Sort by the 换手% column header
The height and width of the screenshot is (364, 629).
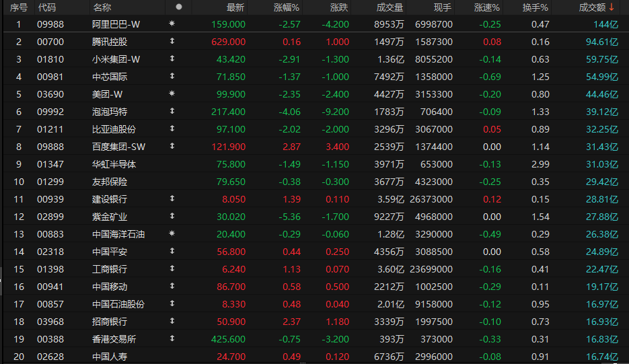[x=535, y=7]
